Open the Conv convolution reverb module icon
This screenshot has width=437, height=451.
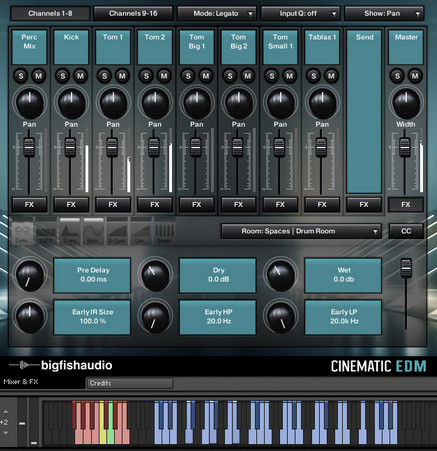click(x=22, y=231)
